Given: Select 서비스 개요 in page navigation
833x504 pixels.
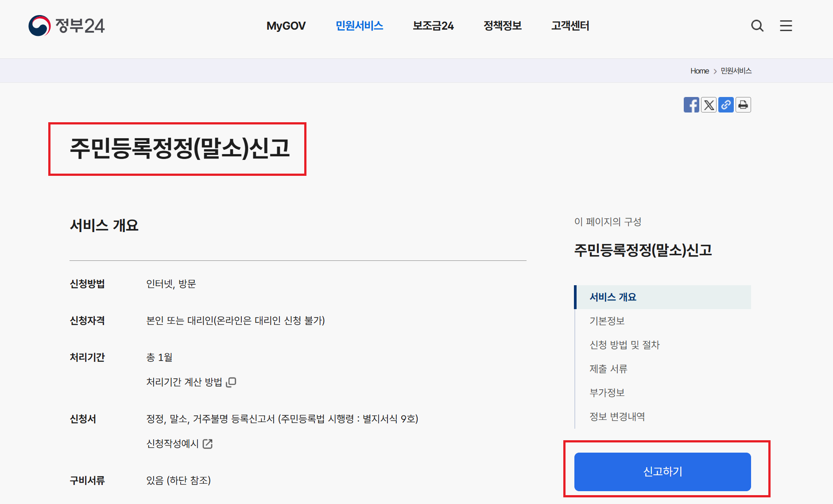Looking at the screenshot, I should click(612, 297).
